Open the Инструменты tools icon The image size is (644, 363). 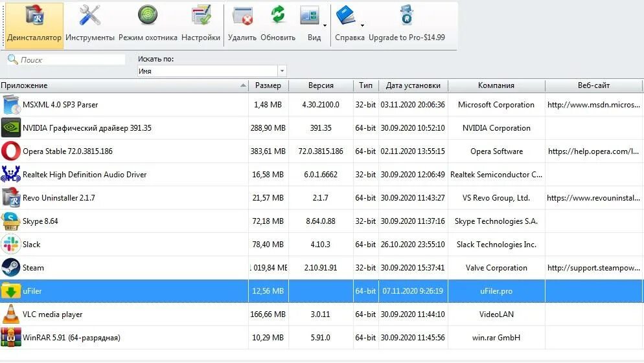coord(89,16)
